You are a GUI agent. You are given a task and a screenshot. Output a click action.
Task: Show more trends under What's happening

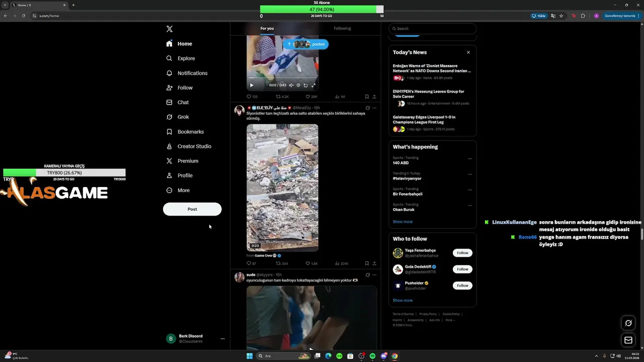point(403,222)
